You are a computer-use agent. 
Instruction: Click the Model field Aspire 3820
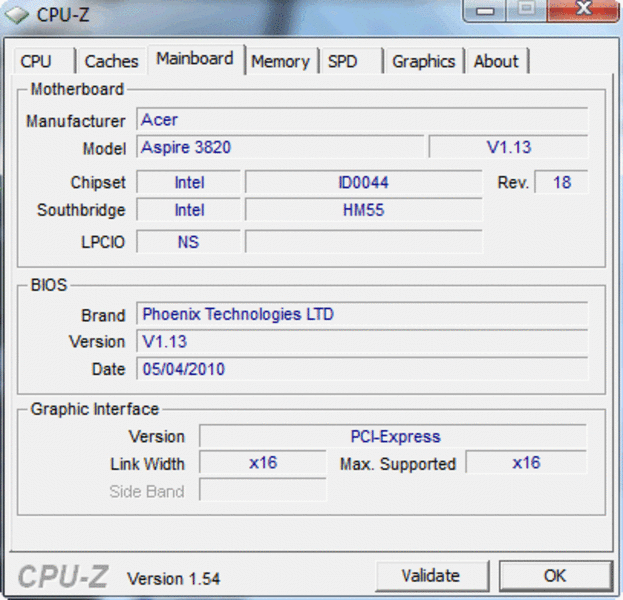[280, 147]
